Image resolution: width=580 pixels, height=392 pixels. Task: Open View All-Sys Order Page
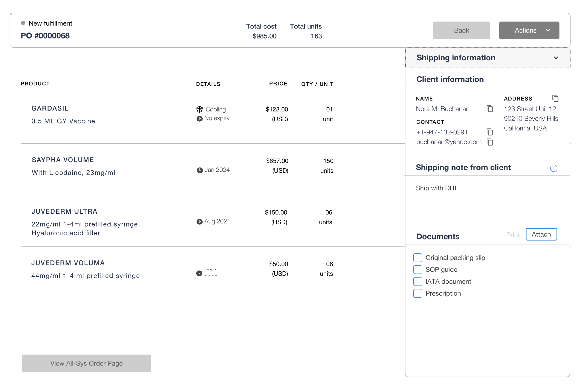[x=86, y=363]
